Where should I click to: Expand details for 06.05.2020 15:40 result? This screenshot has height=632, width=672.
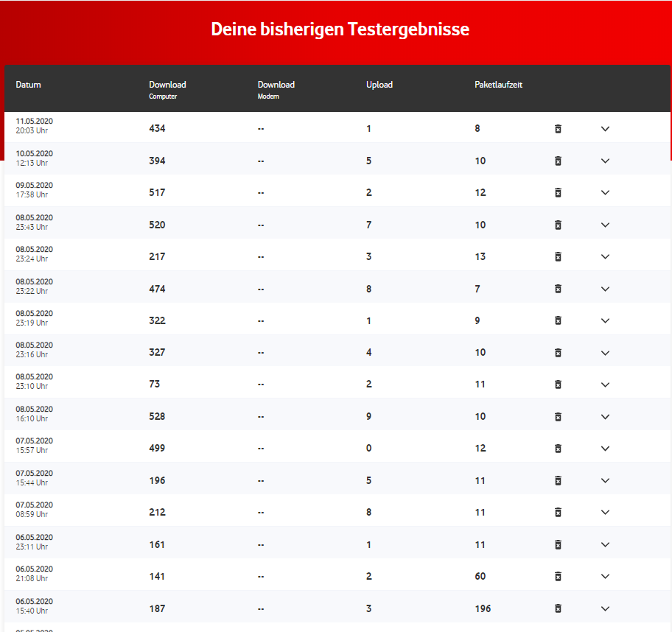(605, 608)
